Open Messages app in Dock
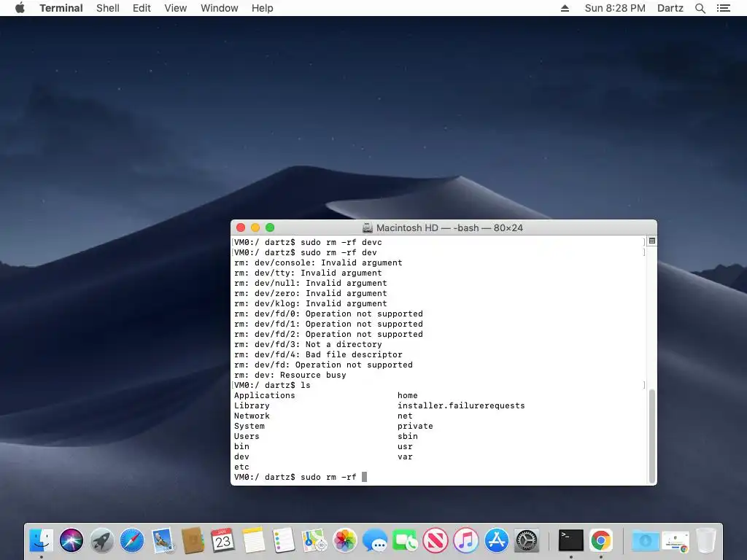747x560 pixels. click(375, 540)
